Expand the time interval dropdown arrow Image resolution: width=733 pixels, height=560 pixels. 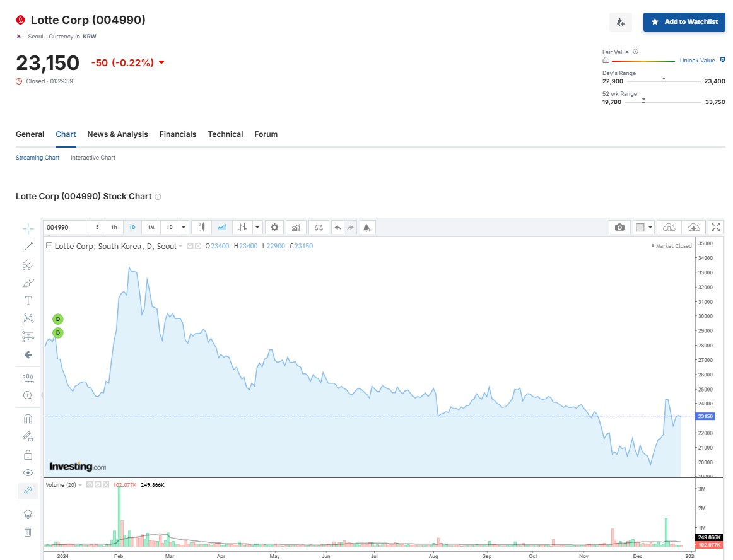click(x=184, y=227)
